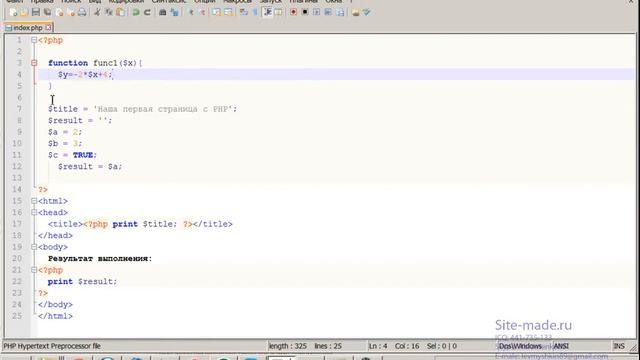Click the $title assignment line
640x360 pixels.
[x=142, y=109]
